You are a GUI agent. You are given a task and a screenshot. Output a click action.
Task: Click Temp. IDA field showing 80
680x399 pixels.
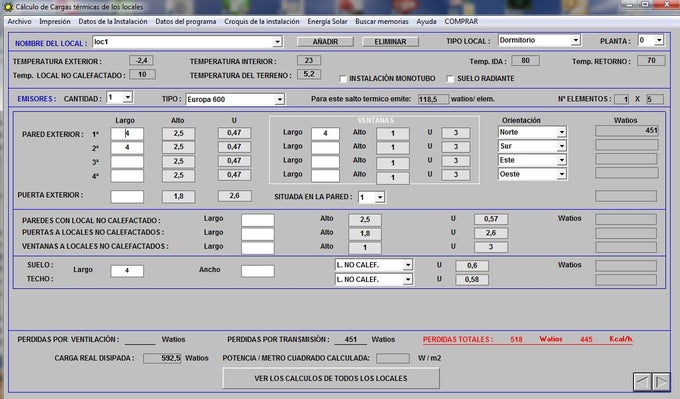[525, 61]
